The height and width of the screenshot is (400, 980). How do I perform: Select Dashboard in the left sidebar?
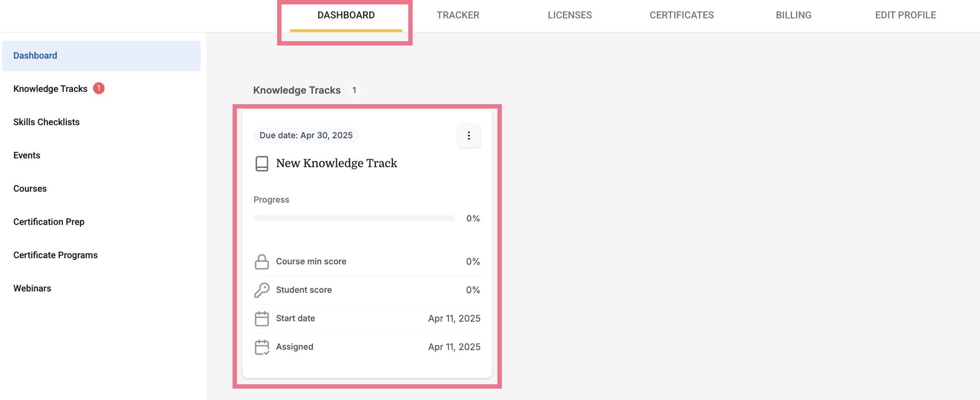tap(35, 56)
